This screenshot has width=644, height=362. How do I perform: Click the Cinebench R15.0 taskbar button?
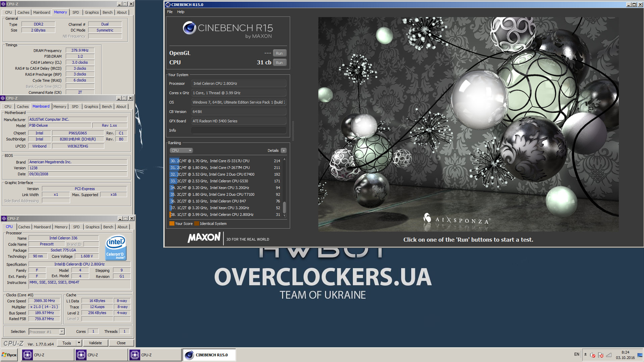tap(209, 355)
